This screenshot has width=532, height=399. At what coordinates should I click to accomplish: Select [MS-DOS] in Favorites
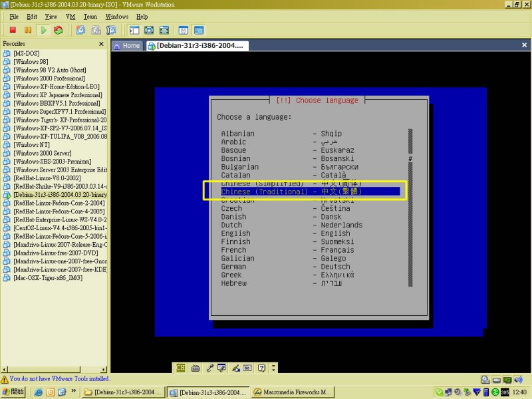[27, 53]
